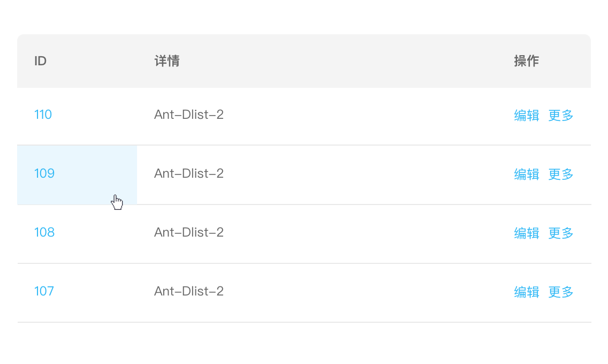
Task: Select Ant-Dlist-2 text in row 107
Action: (189, 291)
